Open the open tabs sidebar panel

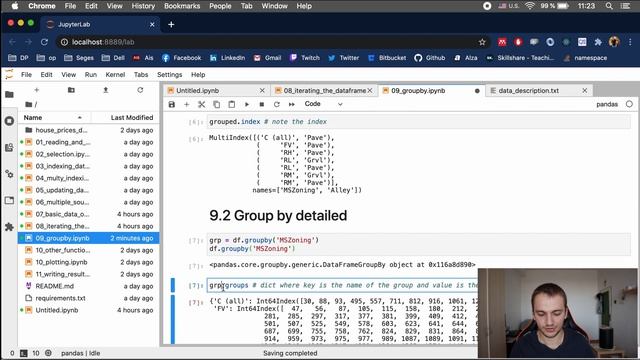pyautogui.click(x=9, y=200)
